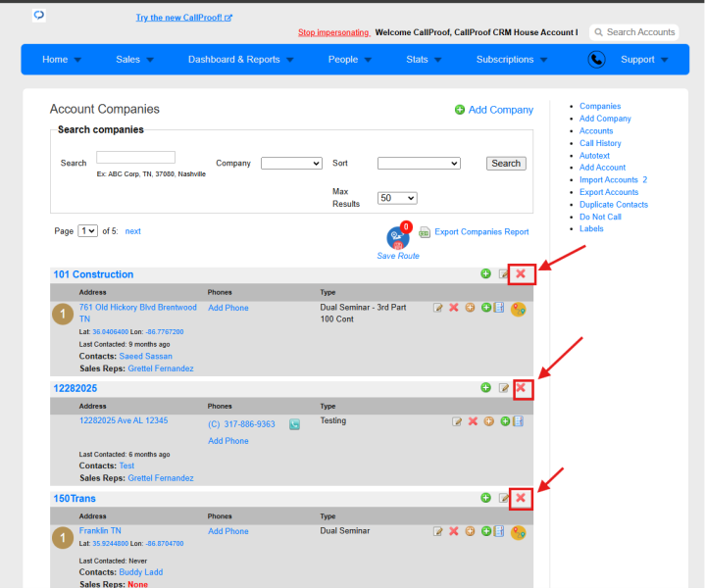This screenshot has width=705, height=588.
Task: Click green plus icon in Franklin TN row
Action: pyautogui.click(x=486, y=531)
